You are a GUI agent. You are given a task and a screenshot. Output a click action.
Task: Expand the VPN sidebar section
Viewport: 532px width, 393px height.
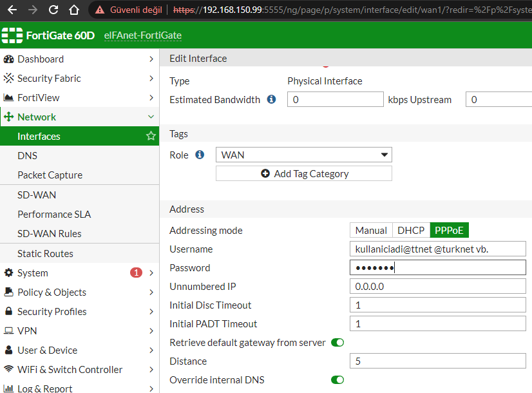tap(79, 331)
